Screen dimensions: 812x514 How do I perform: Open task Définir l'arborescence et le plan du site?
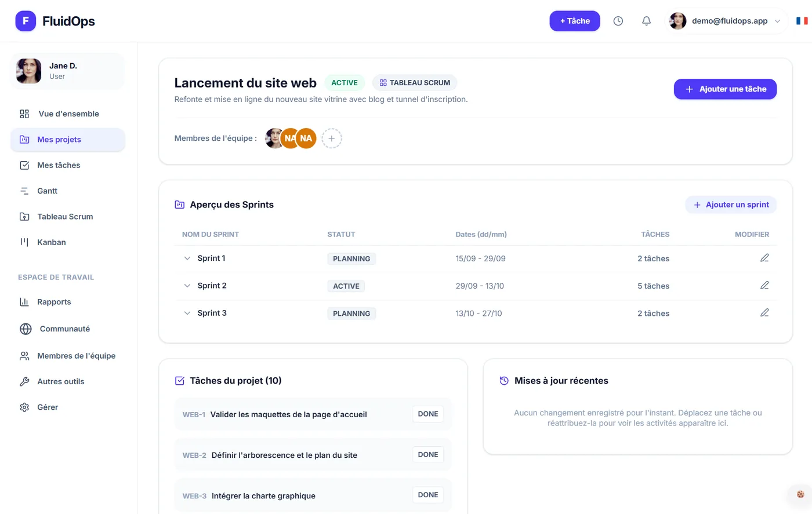[284, 455]
